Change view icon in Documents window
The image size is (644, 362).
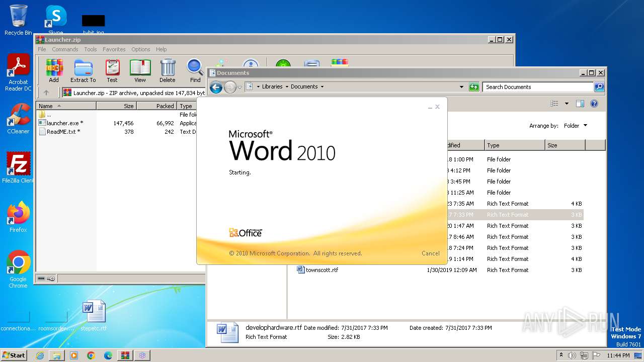(554, 104)
